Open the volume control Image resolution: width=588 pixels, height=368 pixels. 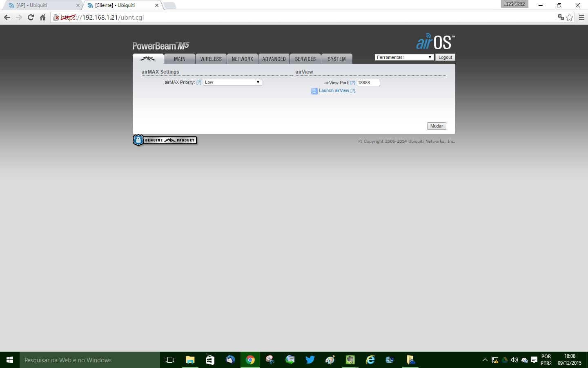(514, 360)
